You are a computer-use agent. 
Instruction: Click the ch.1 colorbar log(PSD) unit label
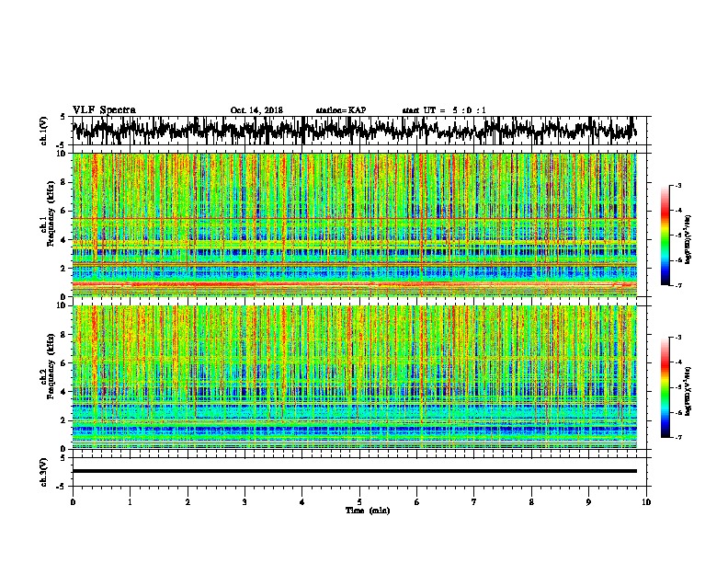coord(688,240)
